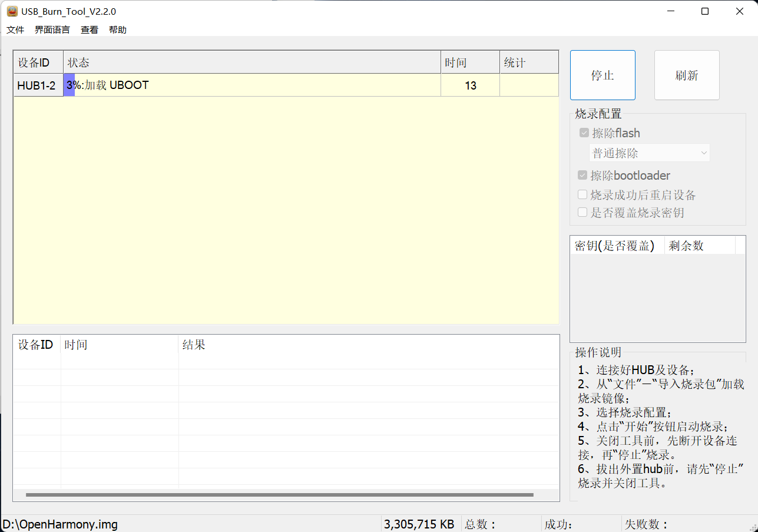Click the 密钥(是否覆盖) panel header
The width and height of the screenshot is (758, 532).
[615, 245]
